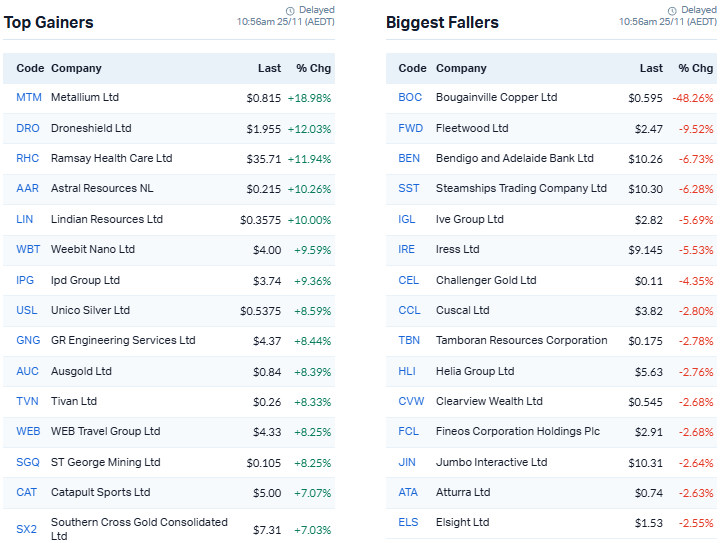Open the SGQ stock code link

pyautogui.click(x=28, y=463)
